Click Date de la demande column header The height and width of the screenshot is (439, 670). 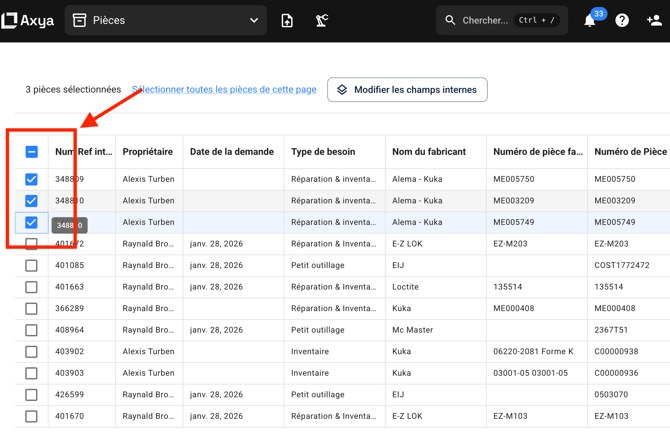coord(232,152)
